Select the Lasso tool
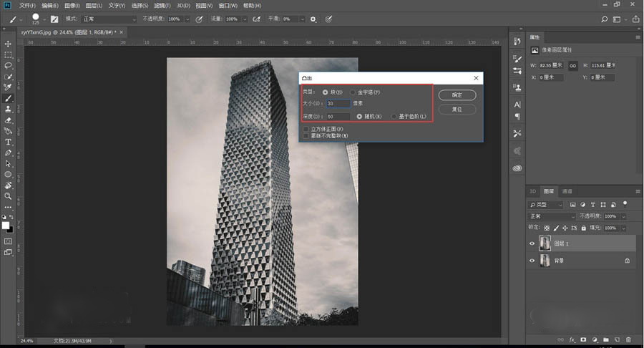Screen dimensions: 644x348 click(9, 65)
